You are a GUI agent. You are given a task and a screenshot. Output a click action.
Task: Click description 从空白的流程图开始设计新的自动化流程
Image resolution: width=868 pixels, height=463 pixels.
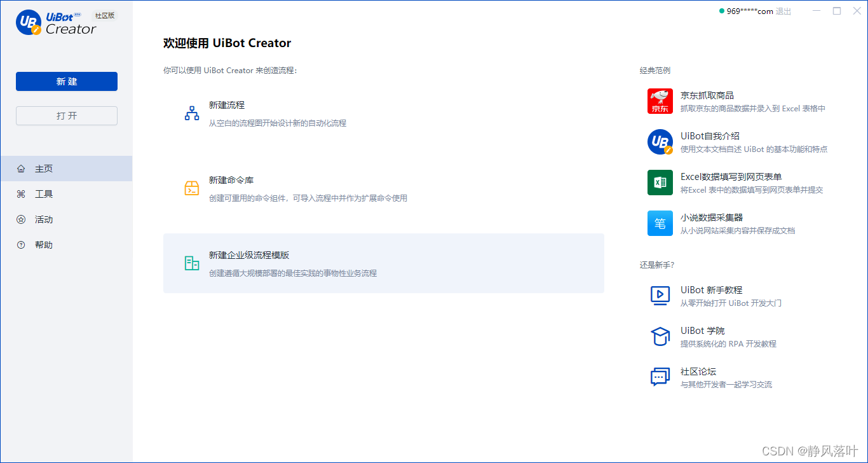(278, 123)
